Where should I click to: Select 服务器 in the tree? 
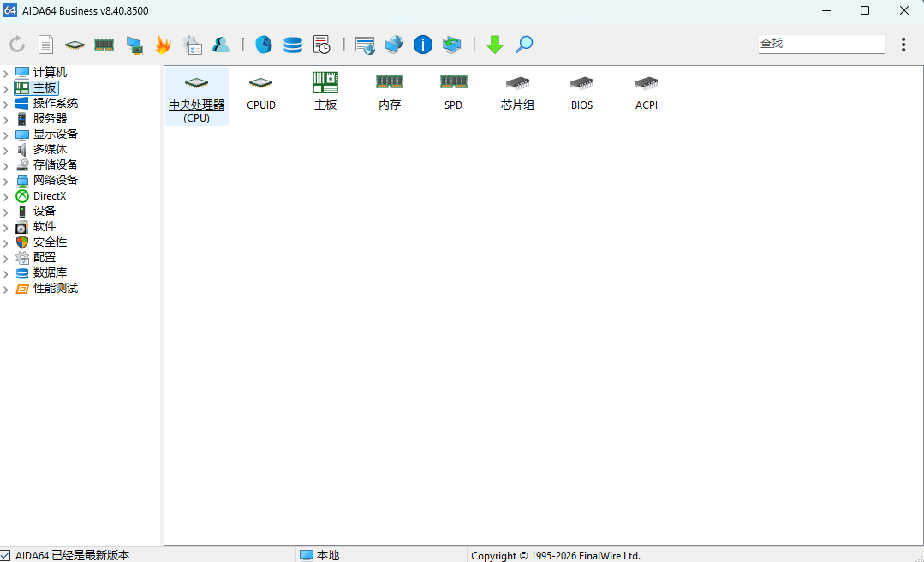(x=50, y=118)
